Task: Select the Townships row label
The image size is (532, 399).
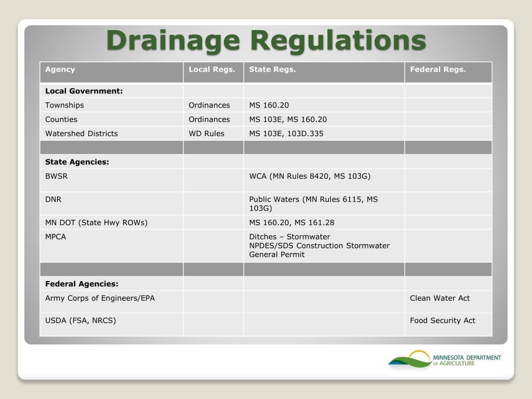Action: (64, 105)
